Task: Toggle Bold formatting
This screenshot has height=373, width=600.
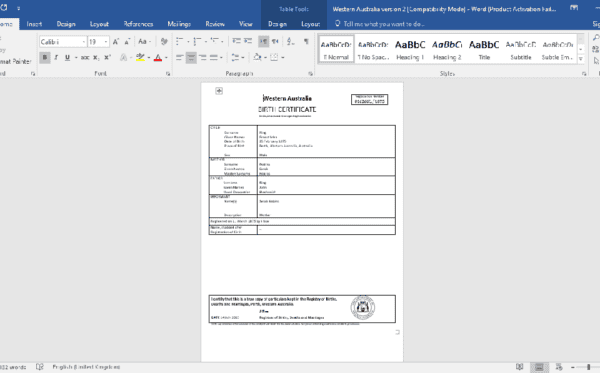Action: point(45,57)
